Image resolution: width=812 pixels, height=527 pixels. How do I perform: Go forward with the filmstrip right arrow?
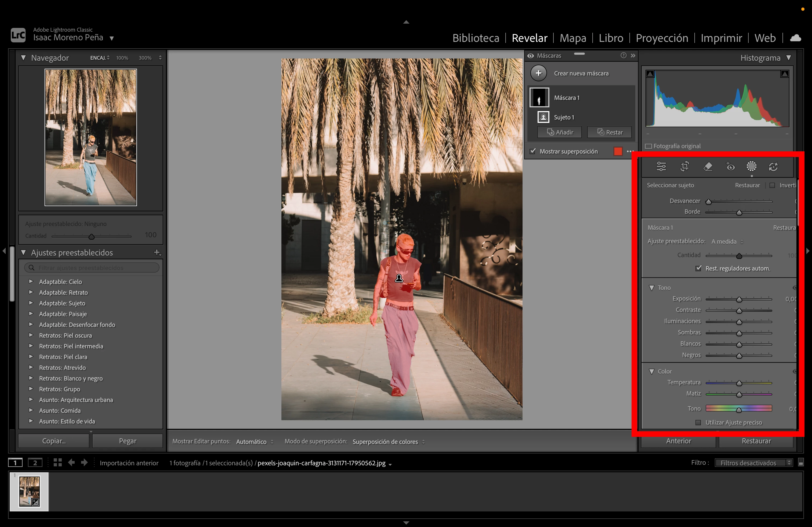(84, 463)
